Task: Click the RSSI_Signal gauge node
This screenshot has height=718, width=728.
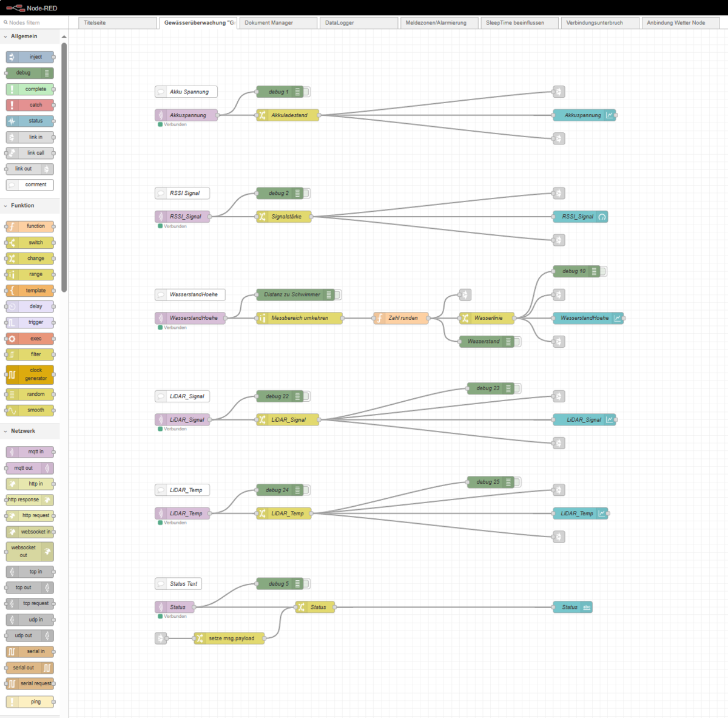Action: click(579, 217)
